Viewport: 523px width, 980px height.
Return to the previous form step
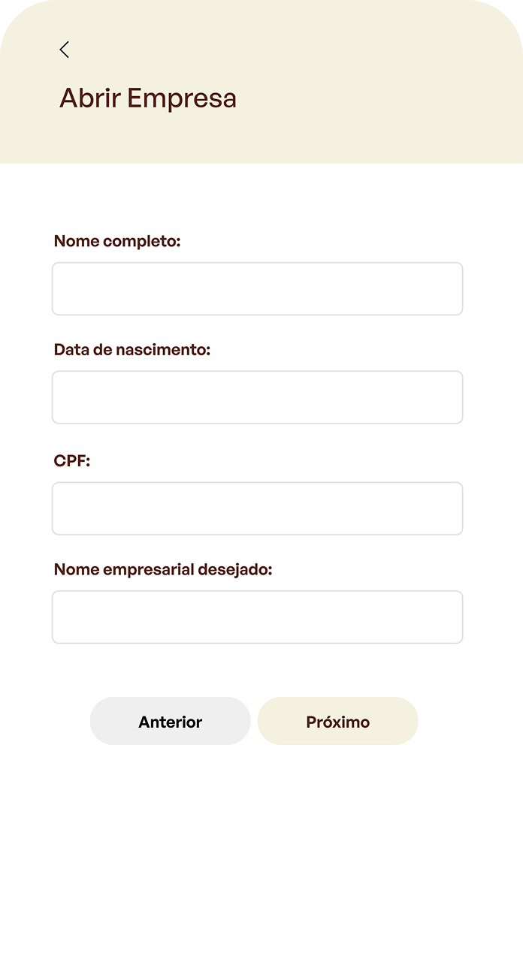(171, 722)
